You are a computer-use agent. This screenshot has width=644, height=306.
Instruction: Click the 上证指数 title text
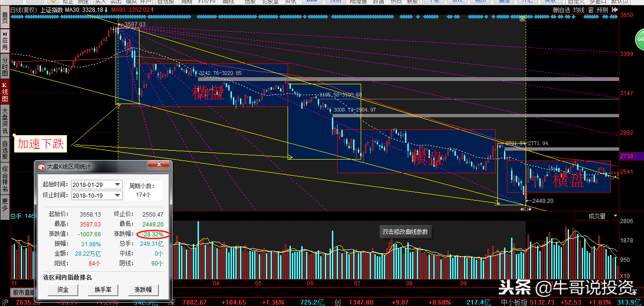(51, 9)
